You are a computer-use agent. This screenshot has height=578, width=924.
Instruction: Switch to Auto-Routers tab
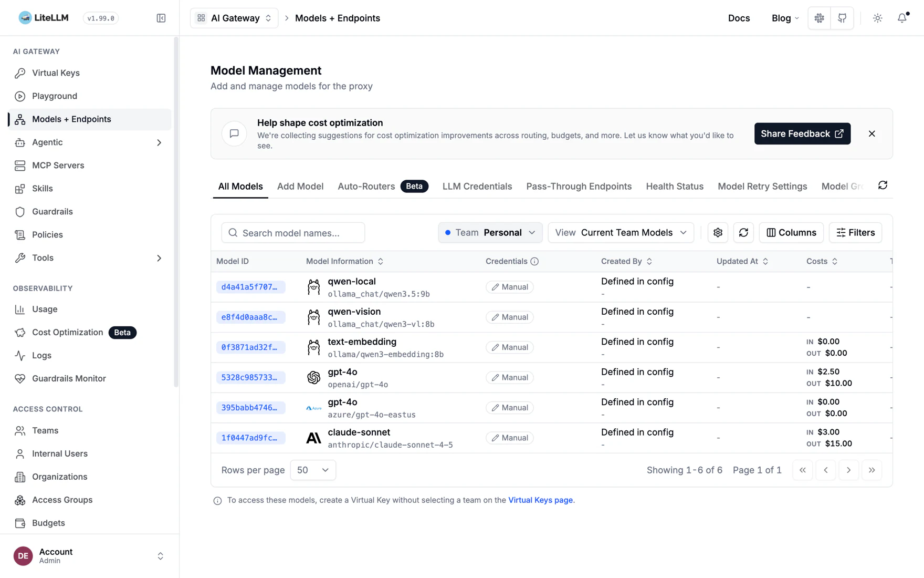coord(383,187)
